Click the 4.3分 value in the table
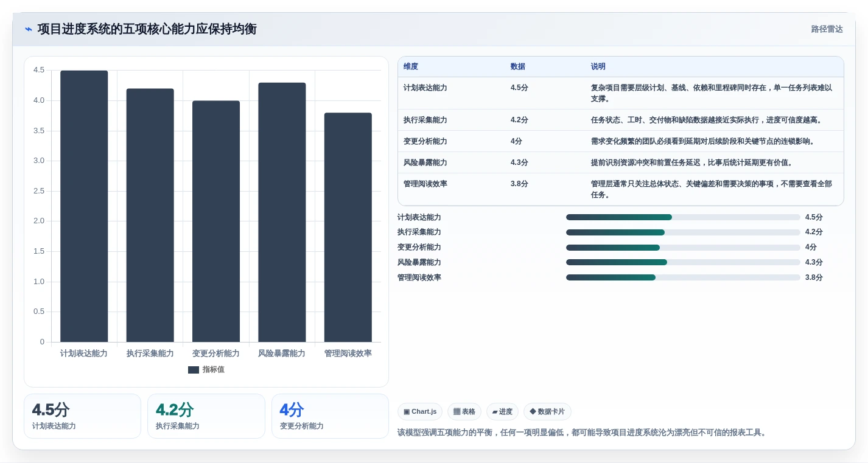Image resolution: width=868 pixels, height=463 pixels. pyautogui.click(x=519, y=162)
